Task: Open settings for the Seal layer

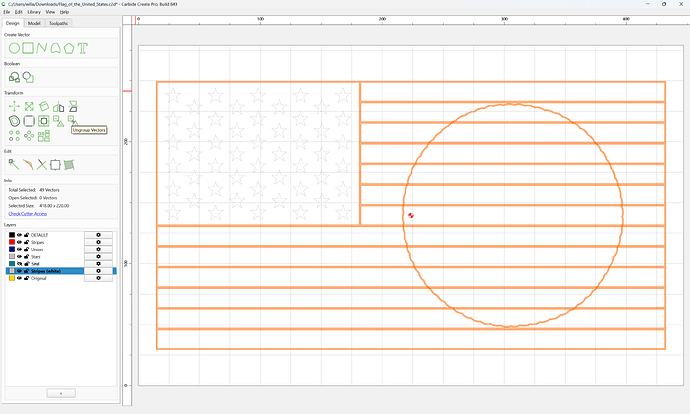Action: (x=98, y=264)
